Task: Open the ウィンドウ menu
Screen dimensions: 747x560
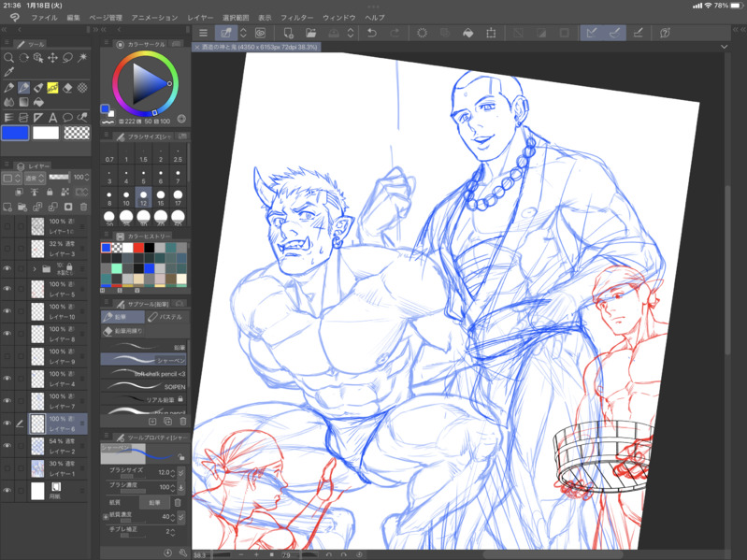Action: (x=338, y=18)
